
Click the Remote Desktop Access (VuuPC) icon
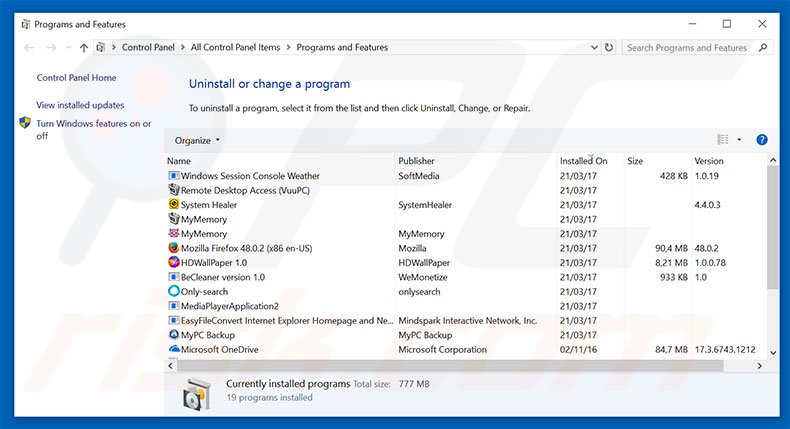click(173, 190)
